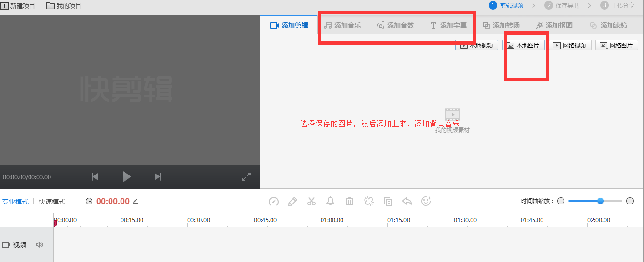Image resolution: width=644 pixels, height=262 pixels.
Task: Click the 01:30.00 mark on timeline ruler
Action: (x=465, y=220)
